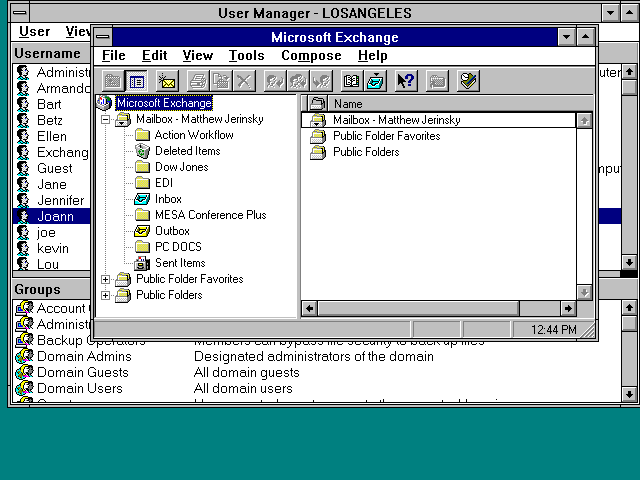Select the Microsoft Exchange root tree node
The height and width of the screenshot is (480, 640).
pos(164,103)
